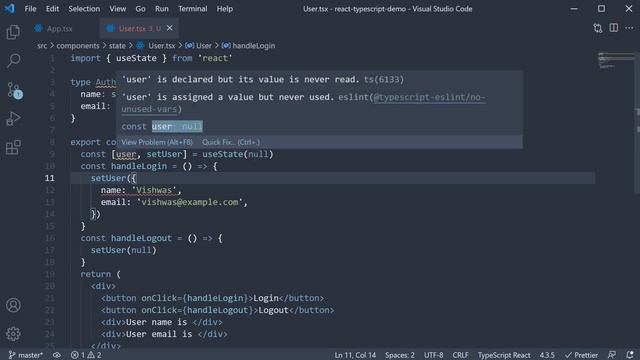Click the feedback icon in status bar
This screenshot has height=360, width=640.
pyautogui.click(x=611, y=355)
